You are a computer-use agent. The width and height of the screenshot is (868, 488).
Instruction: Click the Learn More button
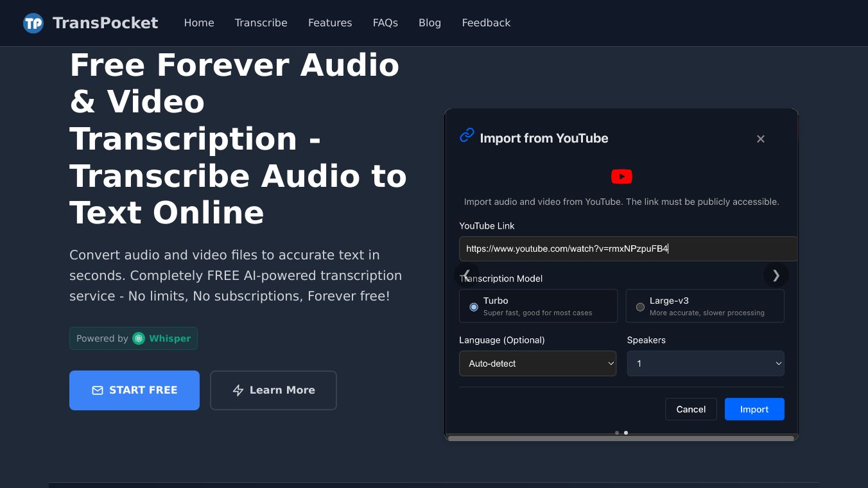(x=273, y=390)
